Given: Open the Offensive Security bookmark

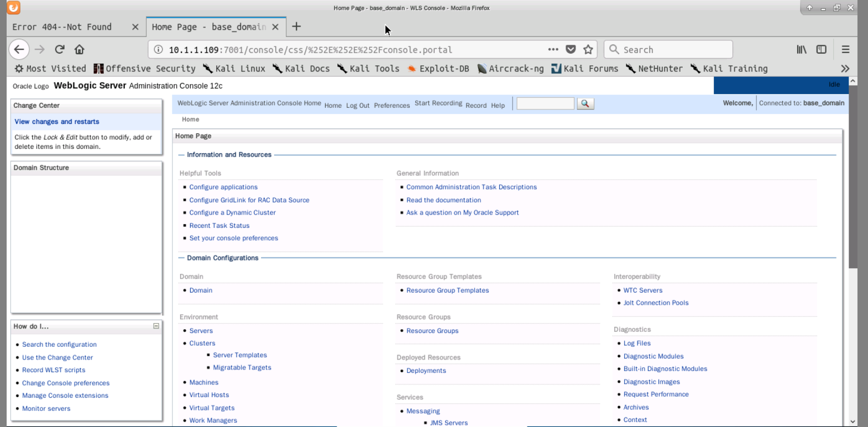Looking at the screenshot, I should (x=144, y=69).
